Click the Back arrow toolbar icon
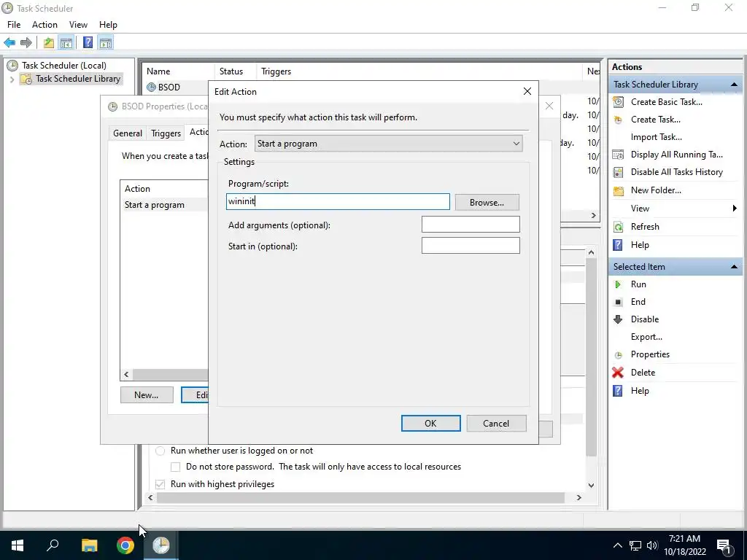This screenshot has height=560, width=747. click(x=9, y=43)
